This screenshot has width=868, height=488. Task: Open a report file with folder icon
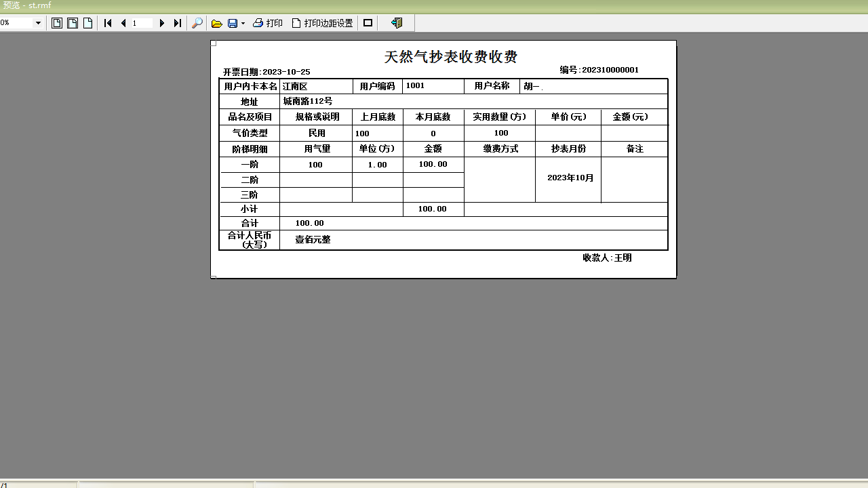tap(217, 23)
